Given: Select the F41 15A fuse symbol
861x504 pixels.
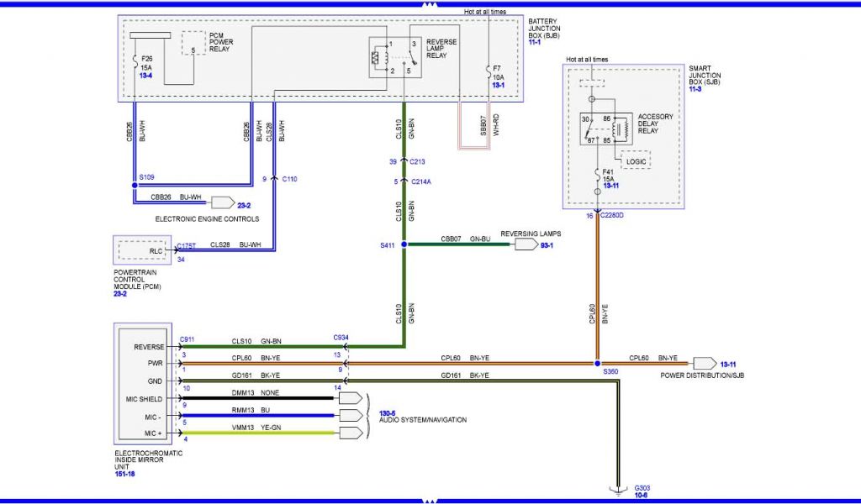Looking at the screenshot, I should [598, 177].
